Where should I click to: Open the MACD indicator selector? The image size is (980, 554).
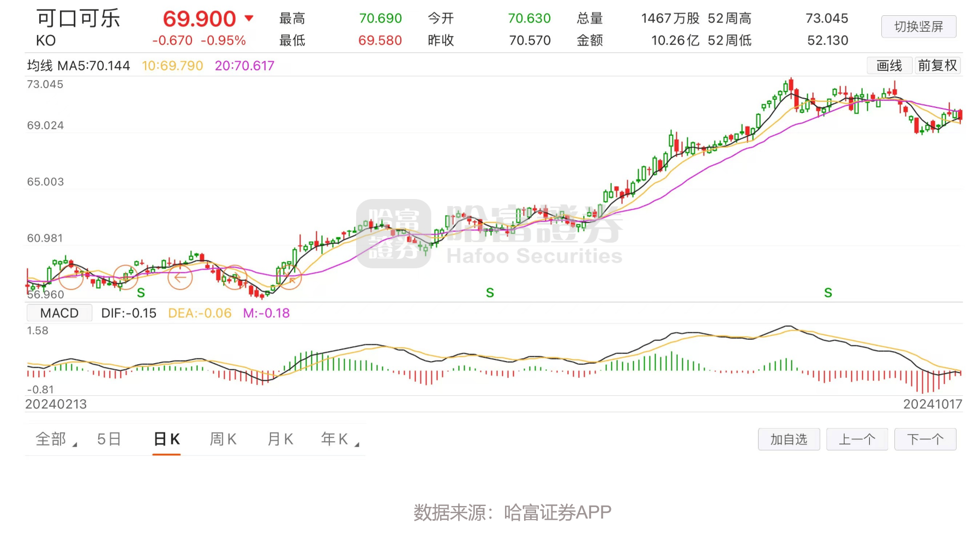[59, 313]
